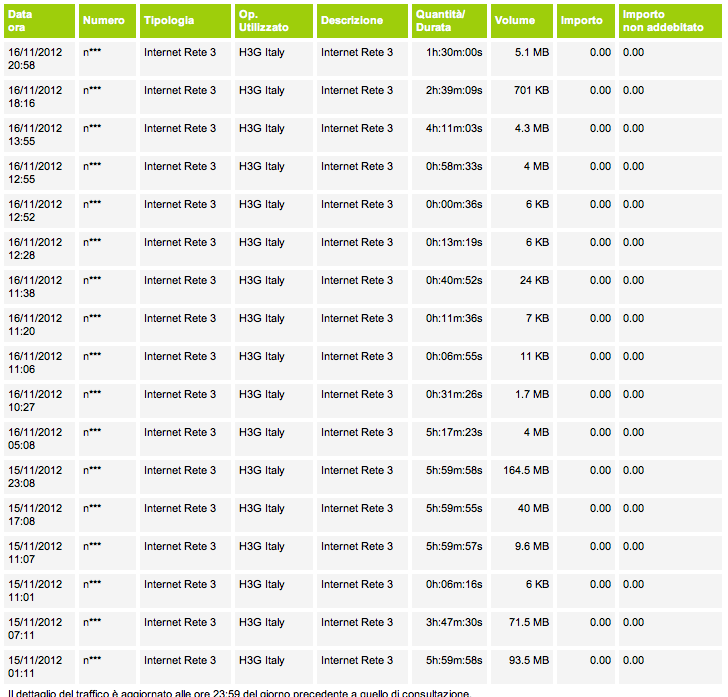The height and width of the screenshot is (697, 728).
Task: Click the volume value 9.6 MB
Action: 532,547
